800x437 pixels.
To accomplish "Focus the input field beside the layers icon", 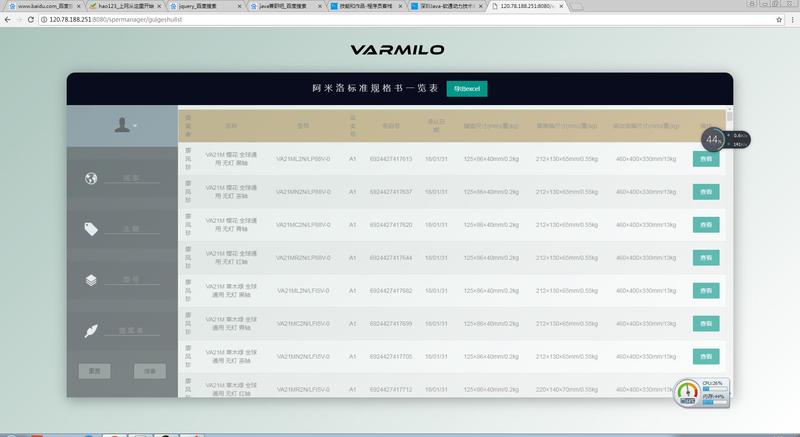I will (132, 280).
